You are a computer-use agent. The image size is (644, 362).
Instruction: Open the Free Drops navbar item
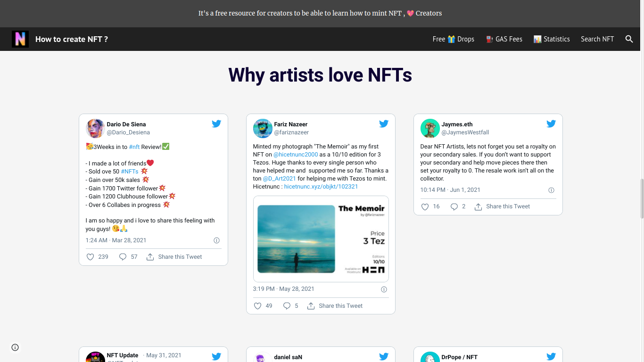[x=453, y=39]
